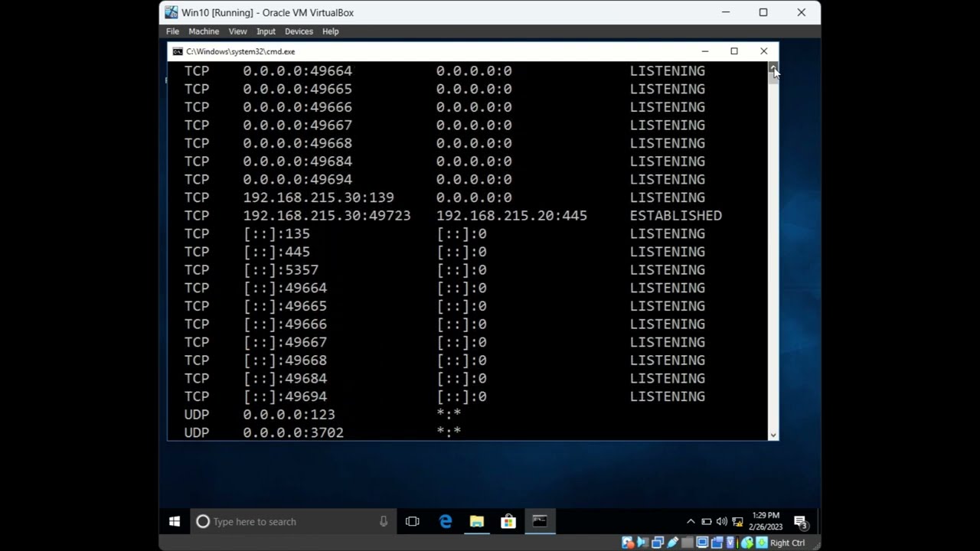The height and width of the screenshot is (551, 980).
Task: Click the local address 192.168.215.30:49723
Action: click(327, 216)
